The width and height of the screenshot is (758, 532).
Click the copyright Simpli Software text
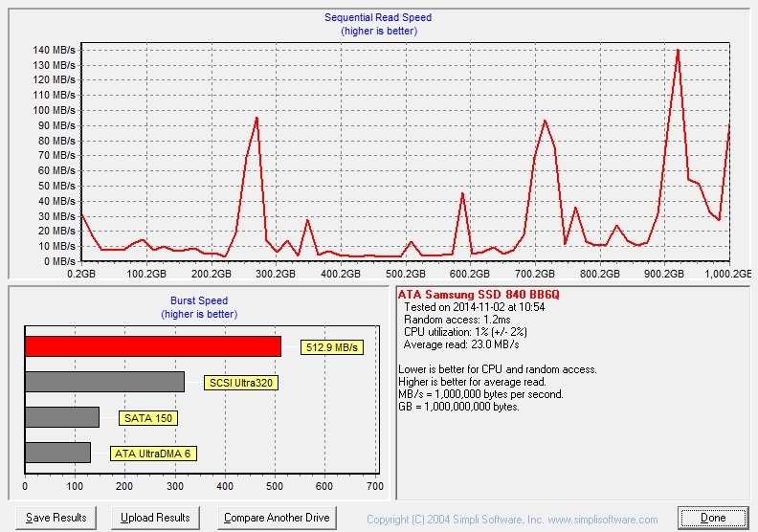point(512,520)
